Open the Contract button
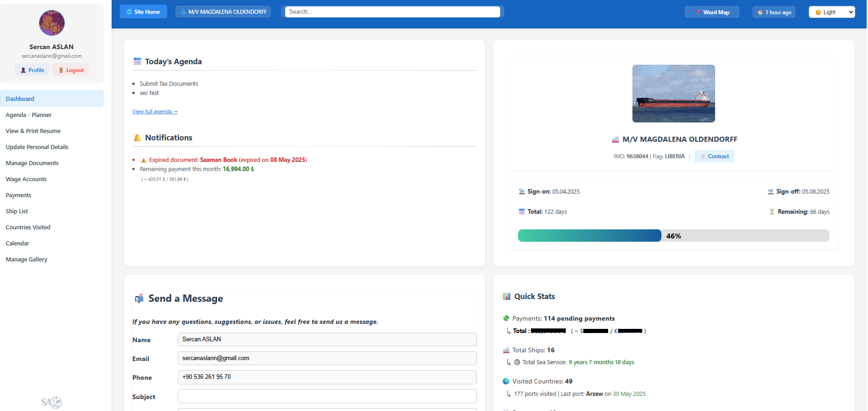This screenshot has height=411, width=868. [x=714, y=156]
